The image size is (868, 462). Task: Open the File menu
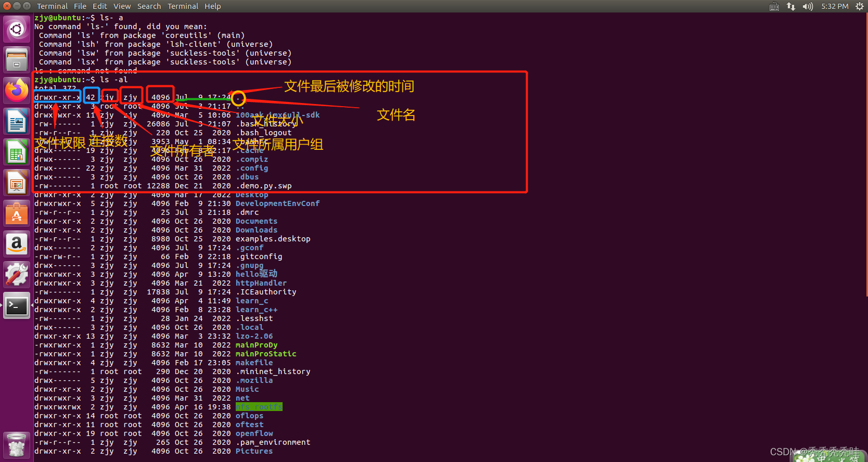[x=80, y=6]
